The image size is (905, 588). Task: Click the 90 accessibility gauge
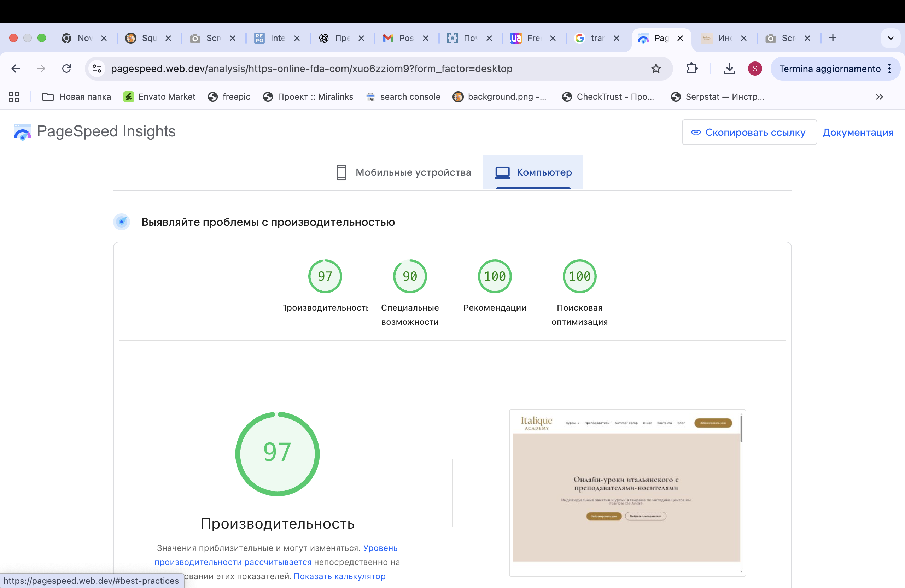410,276
